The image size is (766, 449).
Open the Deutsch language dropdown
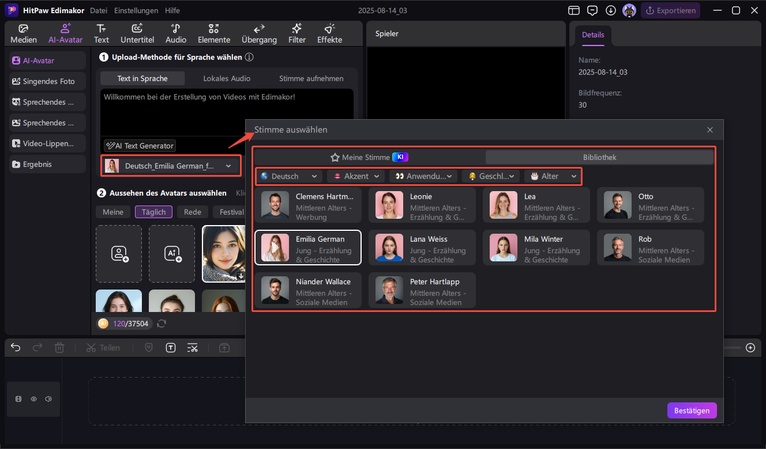click(x=289, y=176)
